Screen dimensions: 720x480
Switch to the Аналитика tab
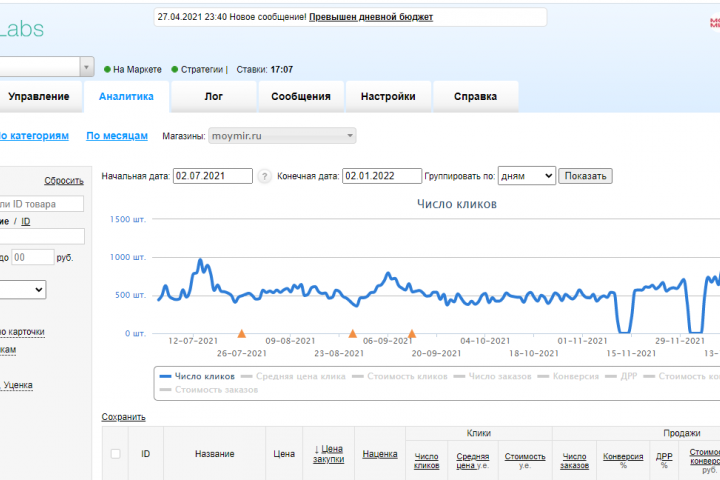126,96
